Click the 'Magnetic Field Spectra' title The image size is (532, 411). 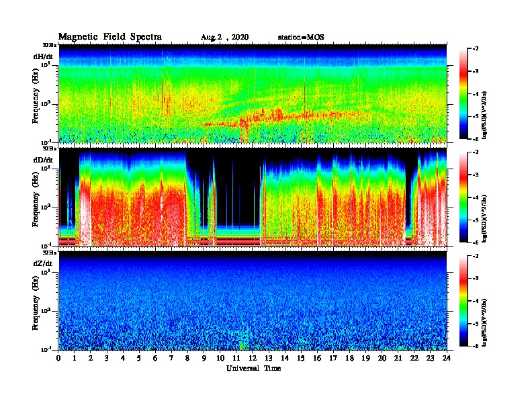tap(110, 37)
